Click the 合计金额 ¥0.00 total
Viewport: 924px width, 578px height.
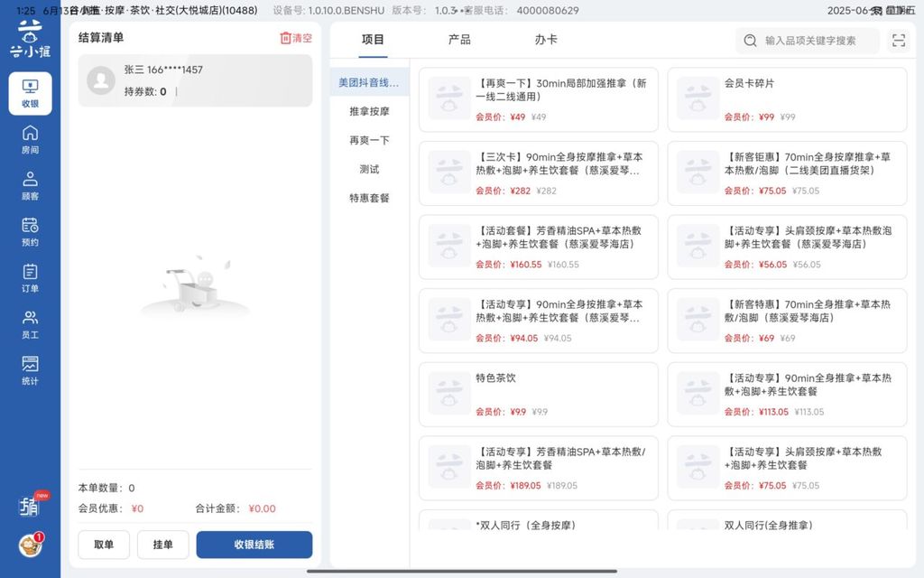(236, 508)
